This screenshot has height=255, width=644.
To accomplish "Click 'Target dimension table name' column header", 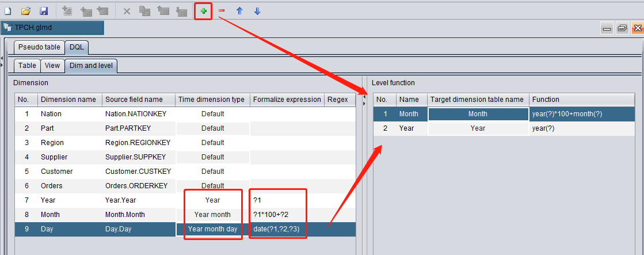I will pos(478,100).
